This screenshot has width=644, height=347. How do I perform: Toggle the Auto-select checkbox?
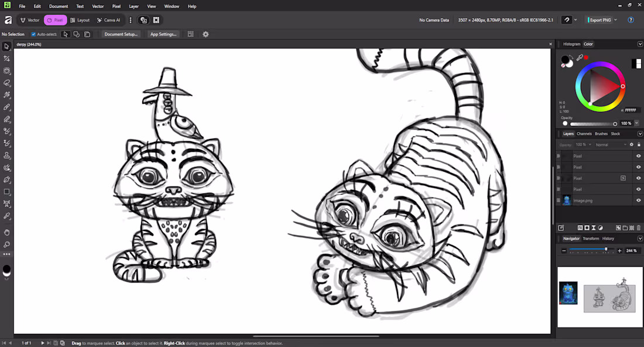point(33,35)
